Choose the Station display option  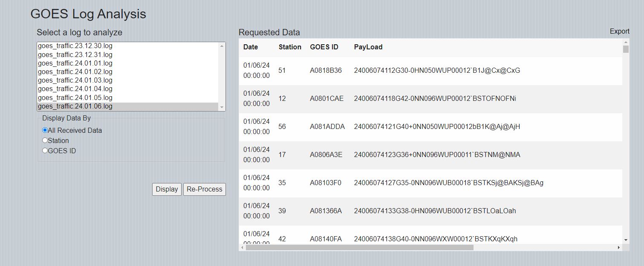pos(45,140)
